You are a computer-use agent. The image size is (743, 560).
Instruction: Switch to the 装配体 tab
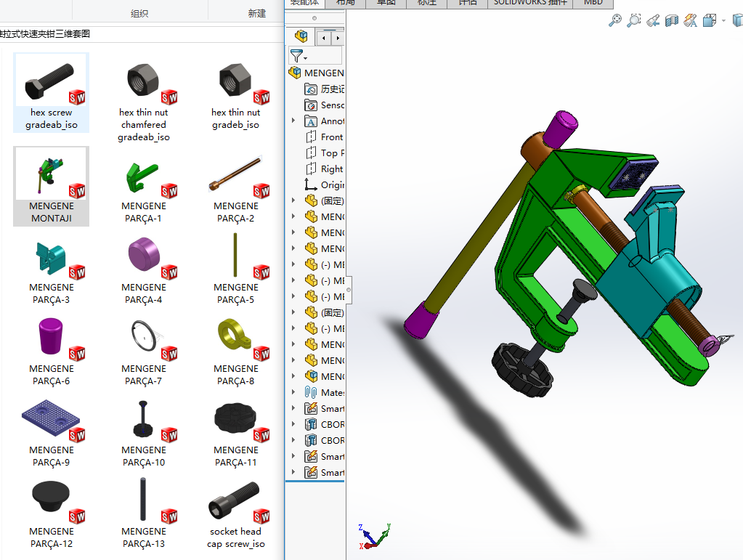305,3
